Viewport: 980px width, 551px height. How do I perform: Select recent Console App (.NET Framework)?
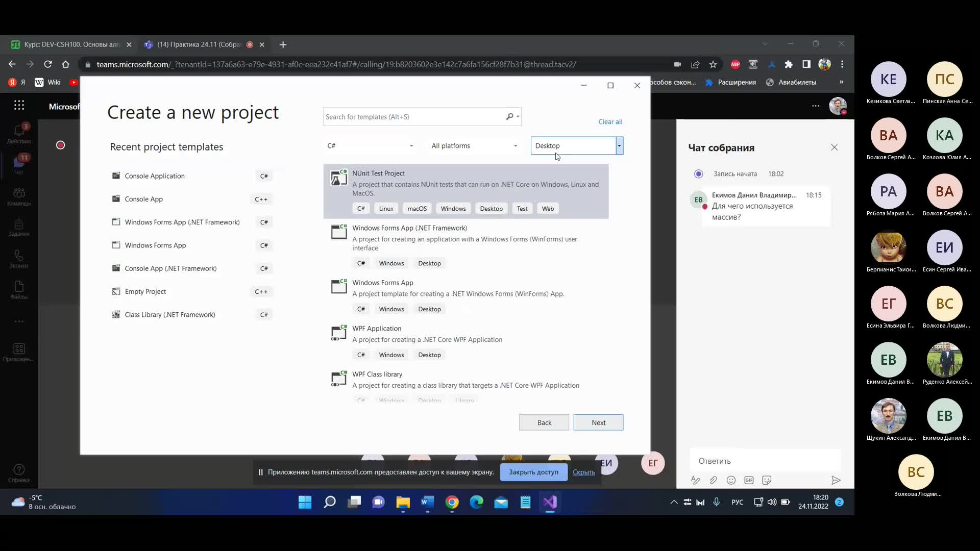(x=191, y=268)
